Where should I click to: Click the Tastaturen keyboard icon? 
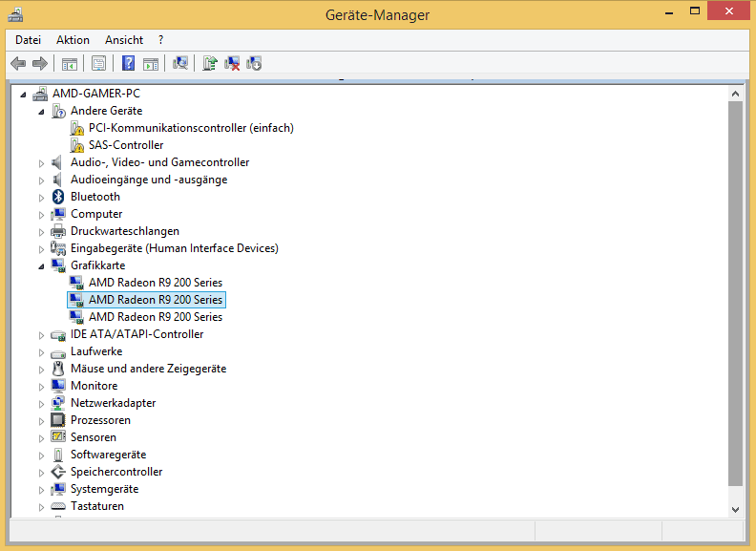tap(58, 506)
